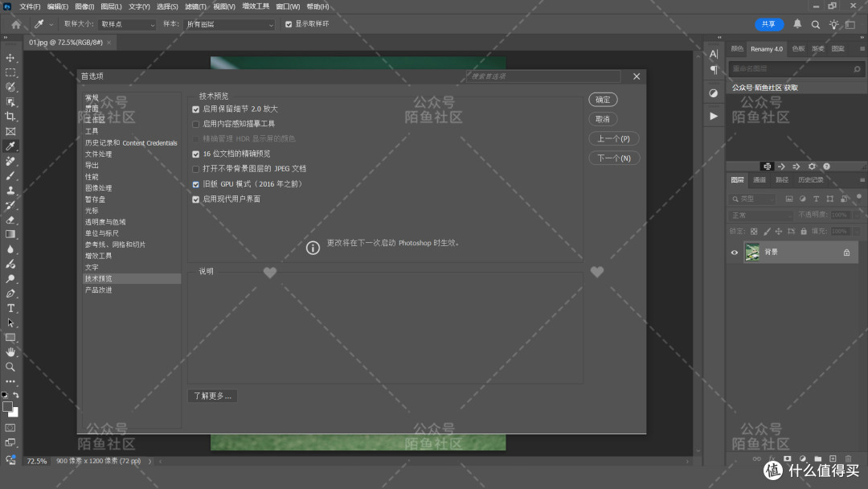Image resolution: width=868 pixels, height=489 pixels.
Task: Click the 下一个(N) button
Action: [614, 158]
